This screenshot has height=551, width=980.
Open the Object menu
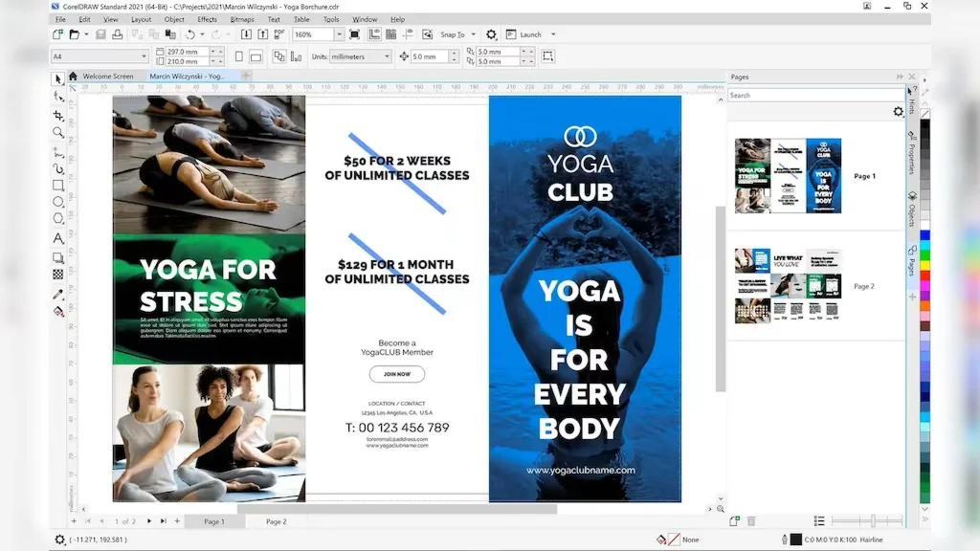pyautogui.click(x=174, y=19)
